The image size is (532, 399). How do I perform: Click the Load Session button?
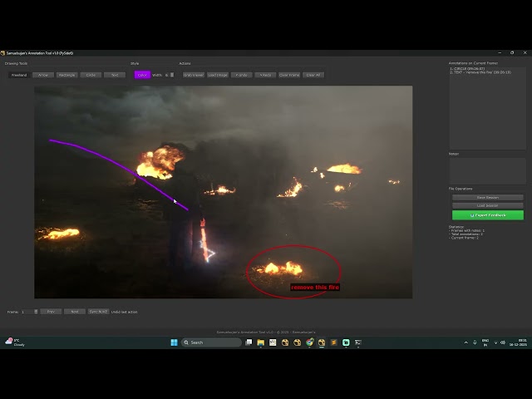tap(488, 205)
